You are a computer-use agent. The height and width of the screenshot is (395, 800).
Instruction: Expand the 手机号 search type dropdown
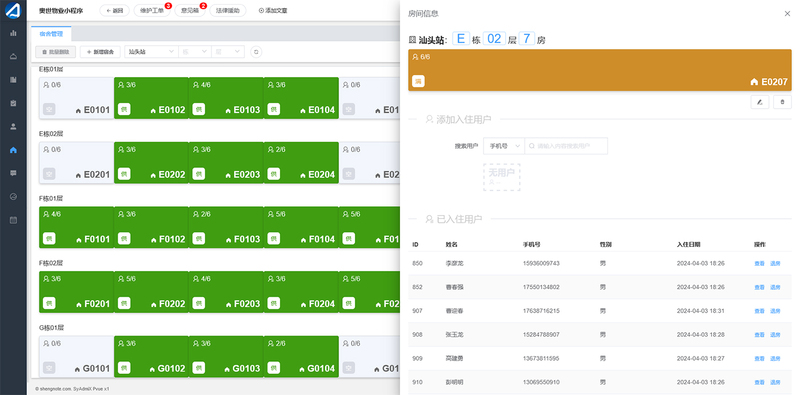click(x=504, y=146)
